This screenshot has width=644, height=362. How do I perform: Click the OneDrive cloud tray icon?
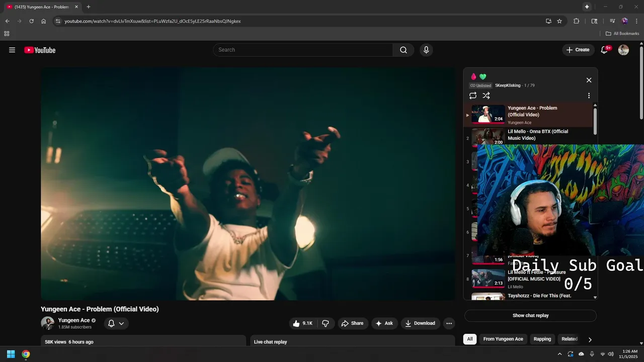(x=581, y=354)
